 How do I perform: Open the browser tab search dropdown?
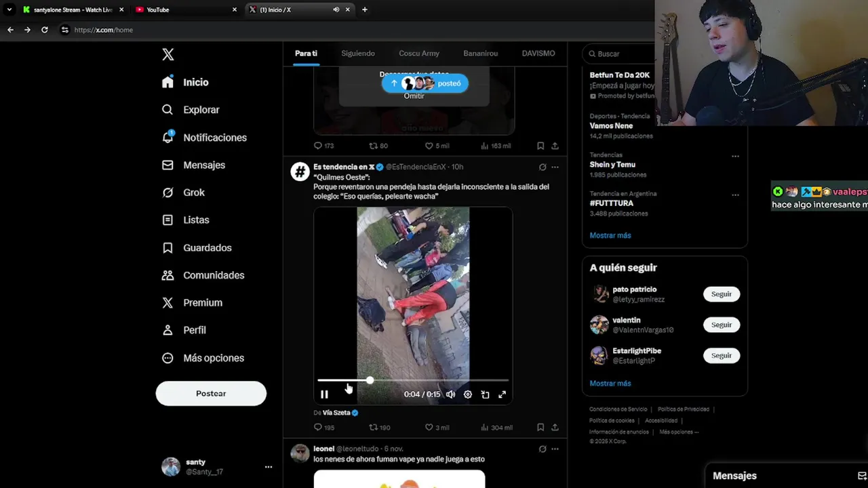pyautogui.click(x=9, y=9)
